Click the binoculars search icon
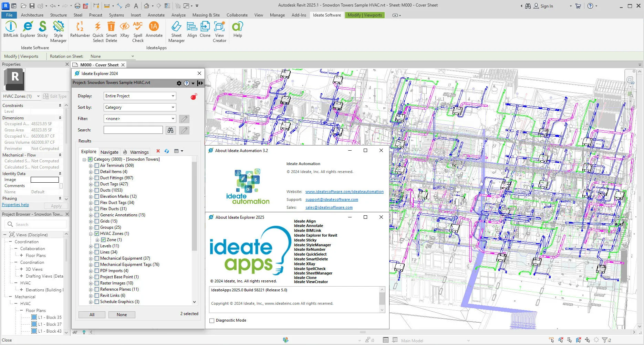 click(x=170, y=130)
